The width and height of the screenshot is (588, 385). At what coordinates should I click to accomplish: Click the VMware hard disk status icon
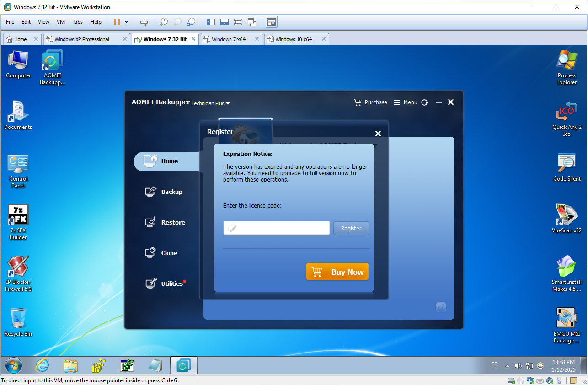pos(511,380)
